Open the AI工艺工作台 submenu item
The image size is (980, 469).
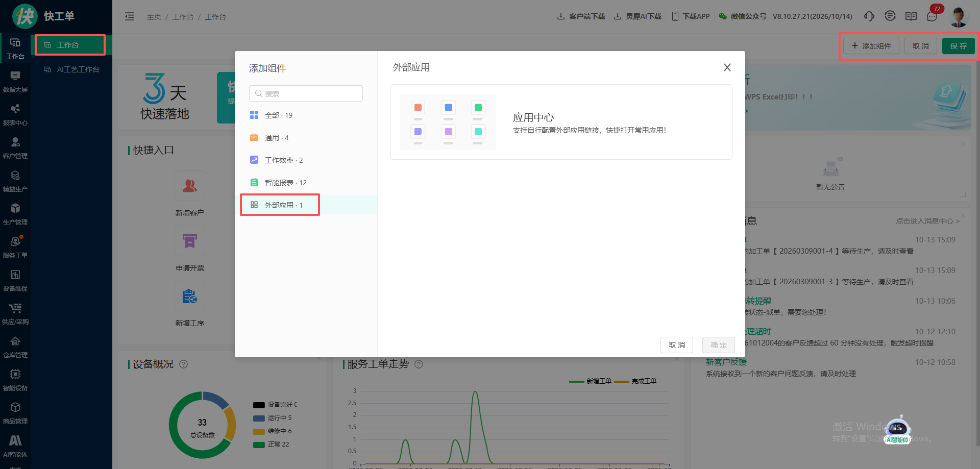(x=71, y=69)
